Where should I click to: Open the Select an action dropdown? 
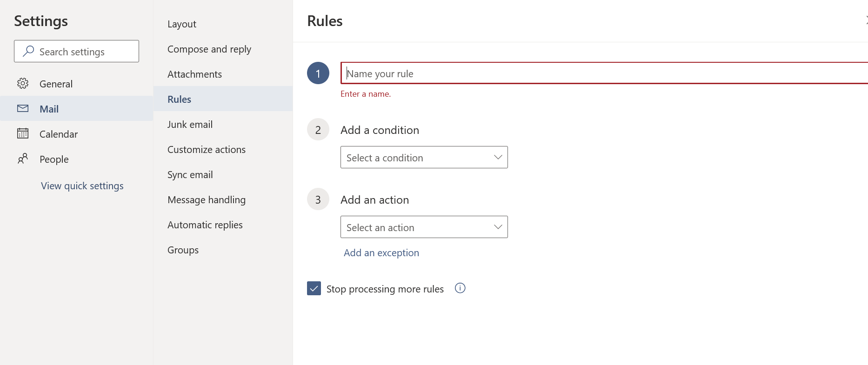(424, 227)
